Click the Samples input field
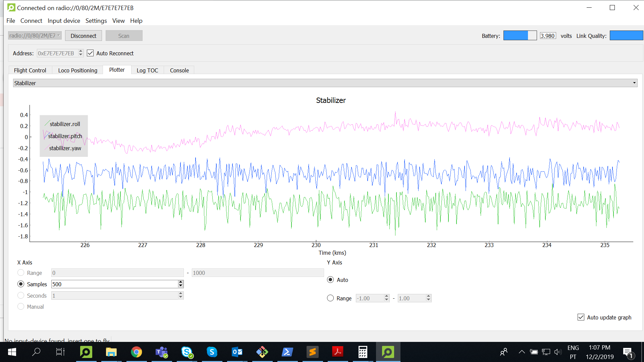 point(114,284)
